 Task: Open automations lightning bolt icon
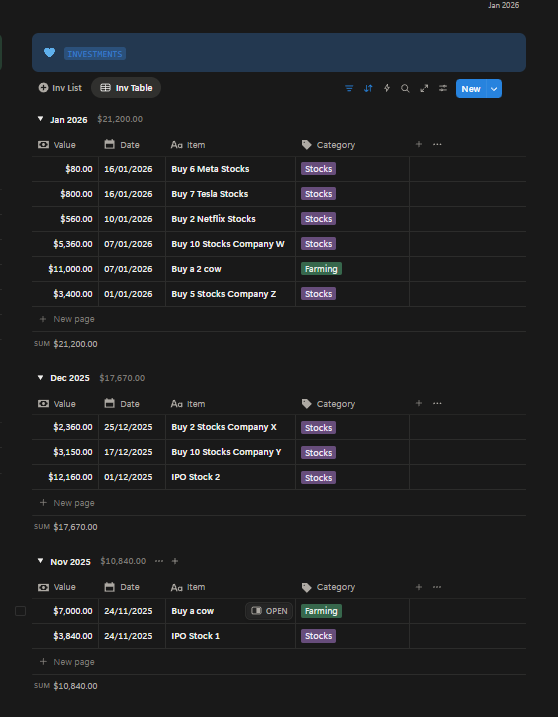pyautogui.click(x=387, y=88)
